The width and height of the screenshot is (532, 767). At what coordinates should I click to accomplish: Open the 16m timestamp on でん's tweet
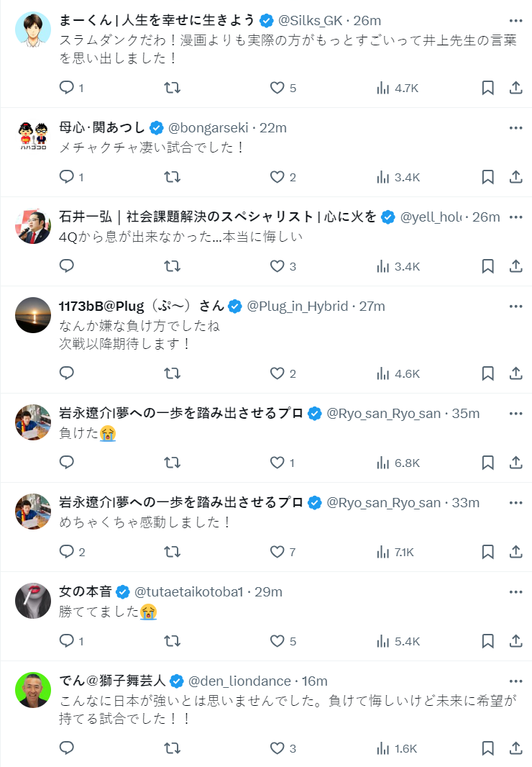pyautogui.click(x=315, y=681)
